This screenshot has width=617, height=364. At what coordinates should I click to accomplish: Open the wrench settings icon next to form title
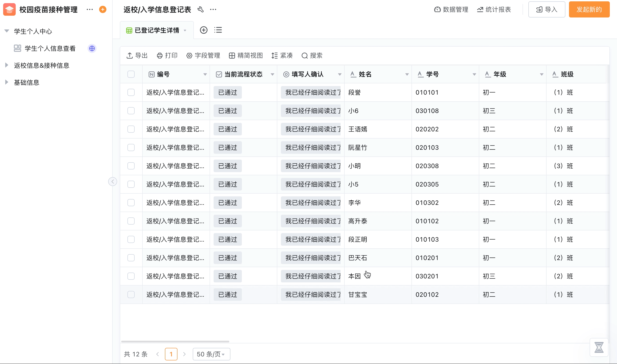point(201,9)
